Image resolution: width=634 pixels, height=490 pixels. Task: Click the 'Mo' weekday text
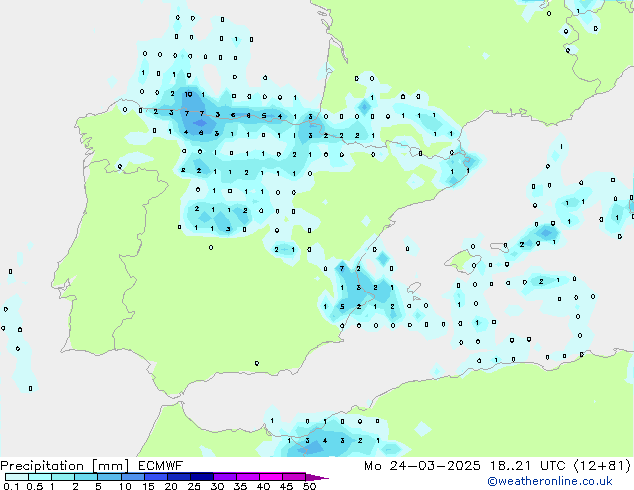[373, 466]
